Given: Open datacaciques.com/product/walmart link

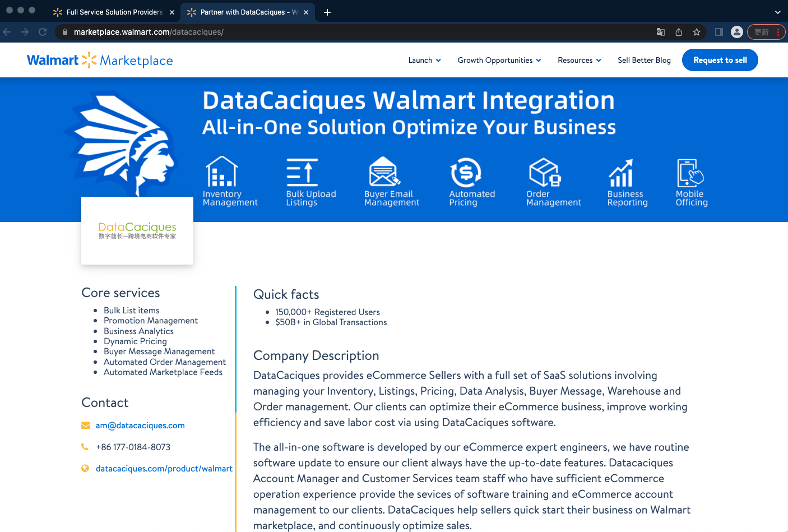Looking at the screenshot, I should pos(164,469).
